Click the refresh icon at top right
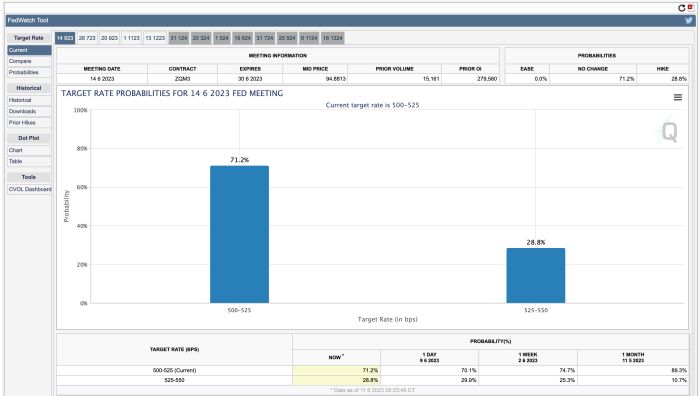Viewport: 700px width, 396px height. (681, 8)
